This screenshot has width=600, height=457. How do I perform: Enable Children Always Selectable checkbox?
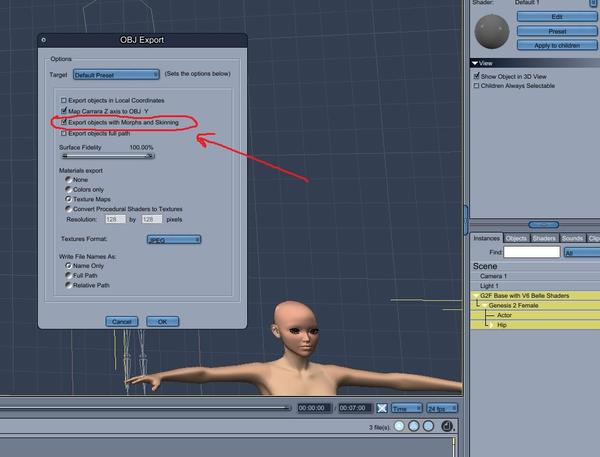476,86
